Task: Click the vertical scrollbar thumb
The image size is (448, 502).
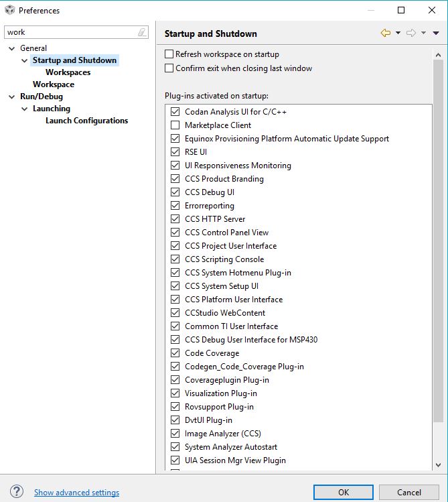Action: (438, 241)
